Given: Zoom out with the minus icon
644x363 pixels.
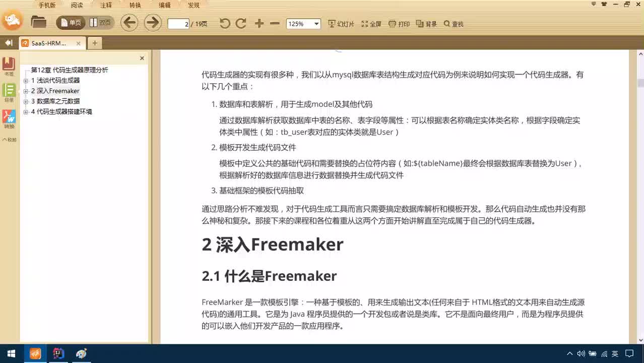Looking at the screenshot, I should click(275, 23).
